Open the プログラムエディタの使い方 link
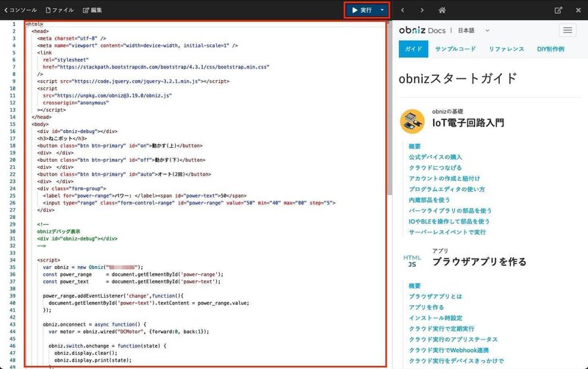 pyautogui.click(x=447, y=190)
